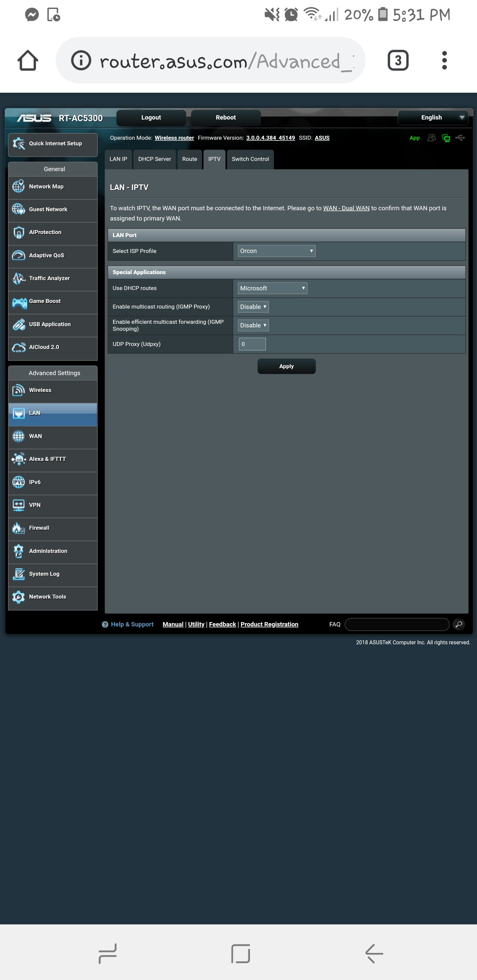
Task: Open Network Tools icon
Action: tap(18, 597)
